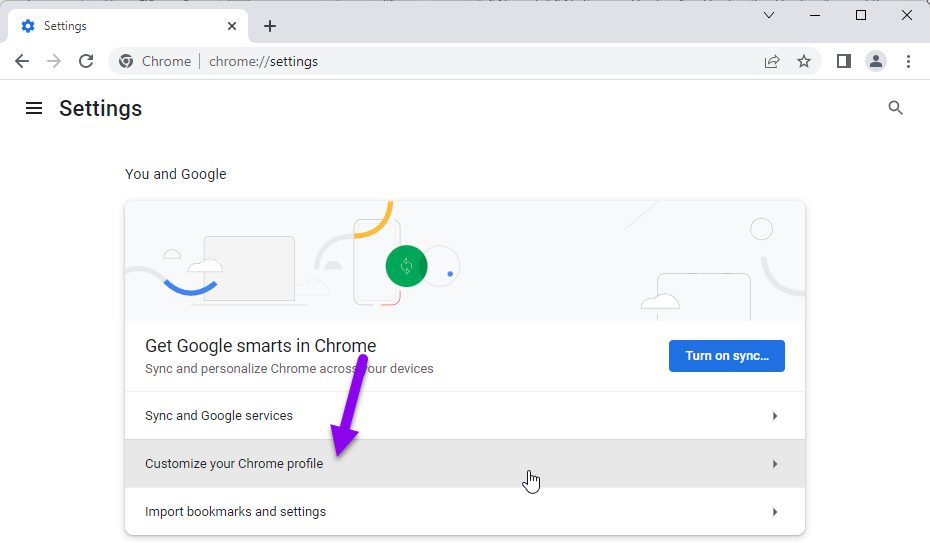Close the Chrome window
The image size is (930, 543).
point(907,15)
